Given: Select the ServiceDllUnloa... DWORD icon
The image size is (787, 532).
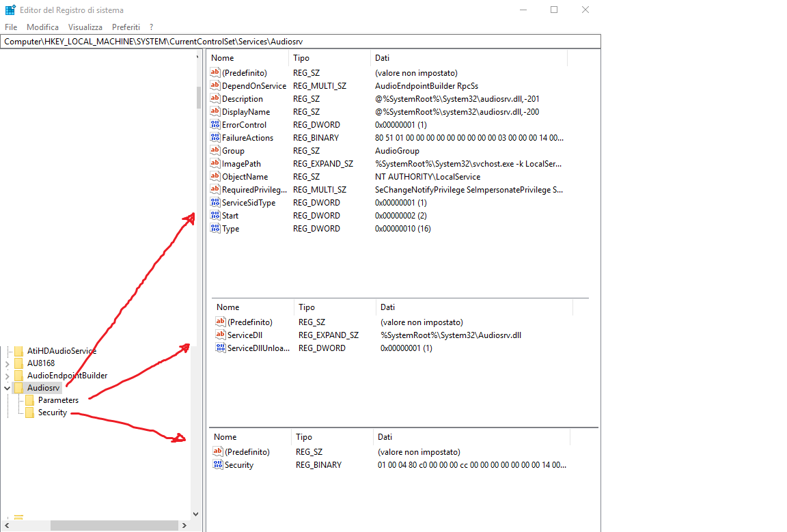Looking at the screenshot, I should point(221,348).
